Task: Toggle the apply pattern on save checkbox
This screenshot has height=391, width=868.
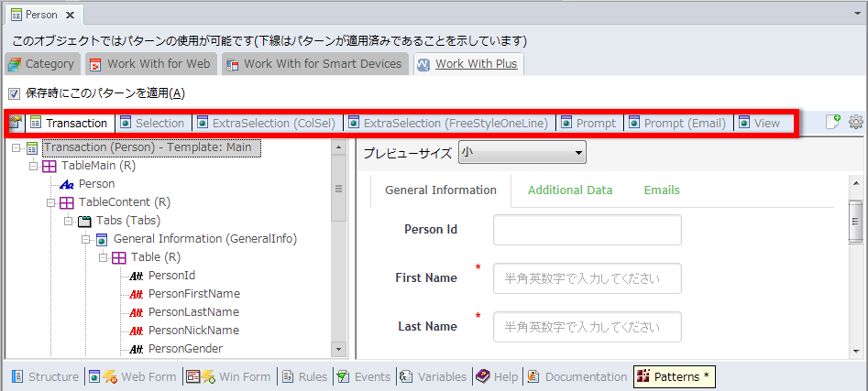Action: click(14, 93)
